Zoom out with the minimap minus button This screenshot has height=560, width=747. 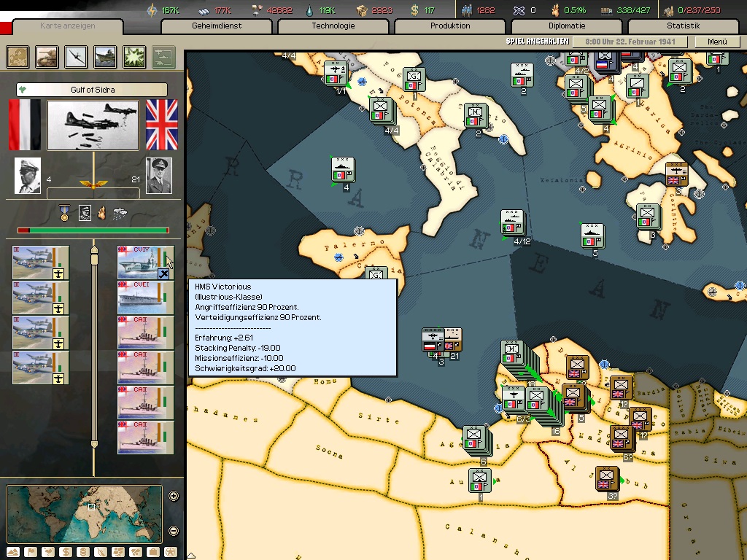click(174, 530)
